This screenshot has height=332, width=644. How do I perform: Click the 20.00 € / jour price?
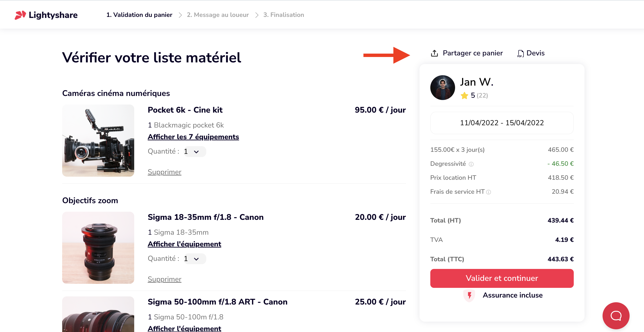(380, 217)
